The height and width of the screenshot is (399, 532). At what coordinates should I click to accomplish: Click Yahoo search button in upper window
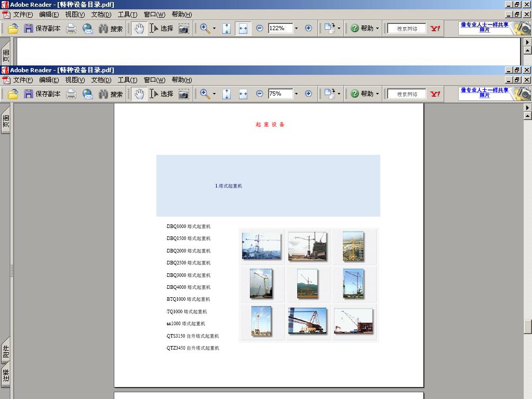(x=435, y=29)
